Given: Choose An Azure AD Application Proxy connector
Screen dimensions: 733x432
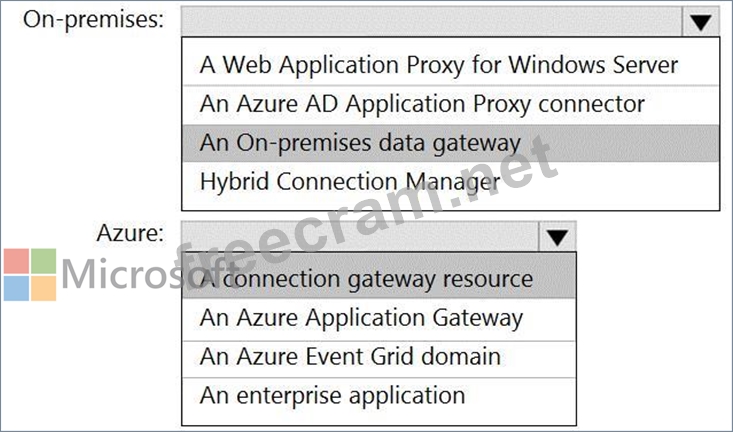Looking at the screenshot, I should pos(451,104).
